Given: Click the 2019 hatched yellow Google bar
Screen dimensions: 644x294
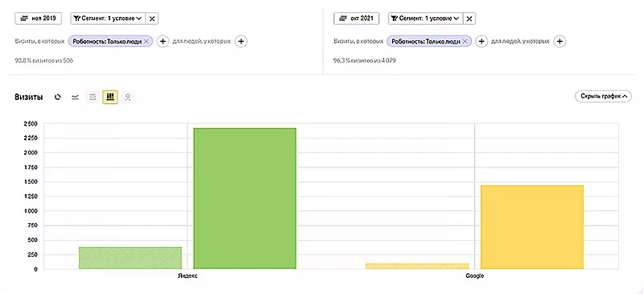Looking at the screenshot, I should pyautogui.click(x=417, y=266).
